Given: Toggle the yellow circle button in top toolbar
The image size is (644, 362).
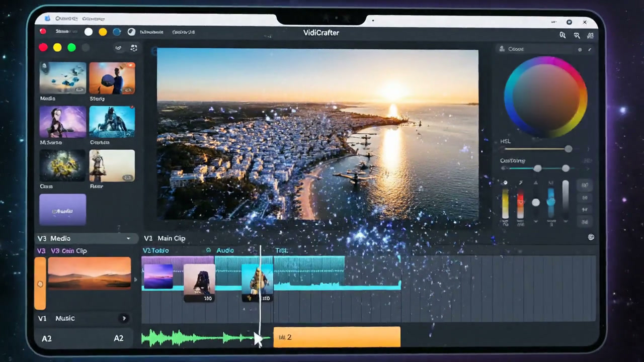Looking at the screenshot, I should point(103,32).
